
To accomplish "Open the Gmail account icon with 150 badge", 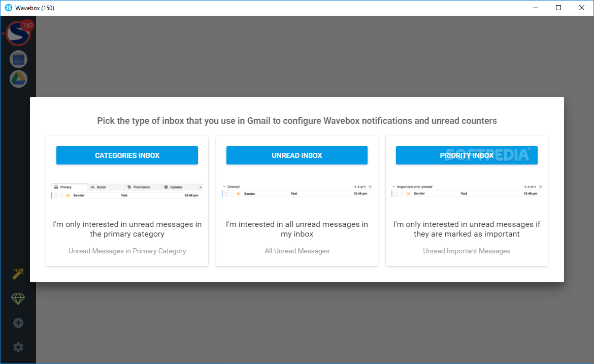I will 18,34.
